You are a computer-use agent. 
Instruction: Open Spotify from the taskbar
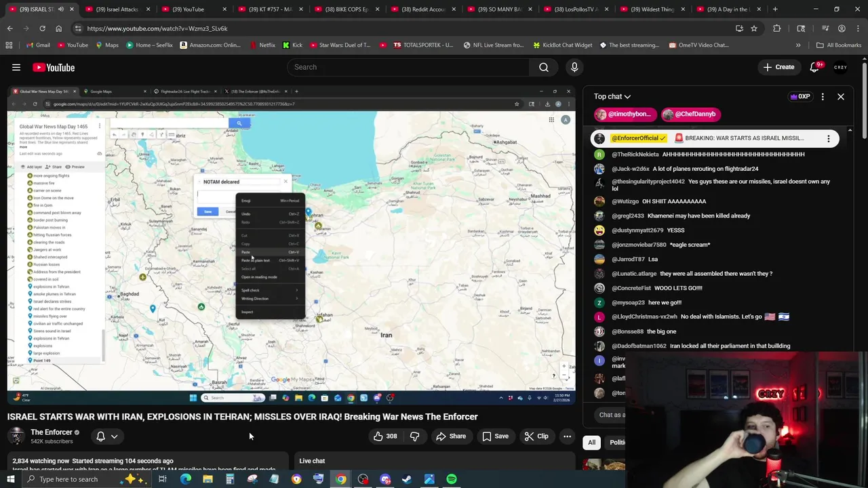[x=451, y=479]
